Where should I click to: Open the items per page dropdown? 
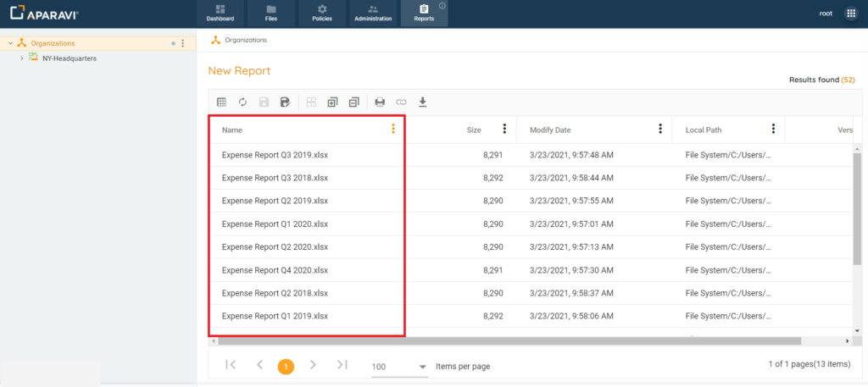[x=423, y=367]
